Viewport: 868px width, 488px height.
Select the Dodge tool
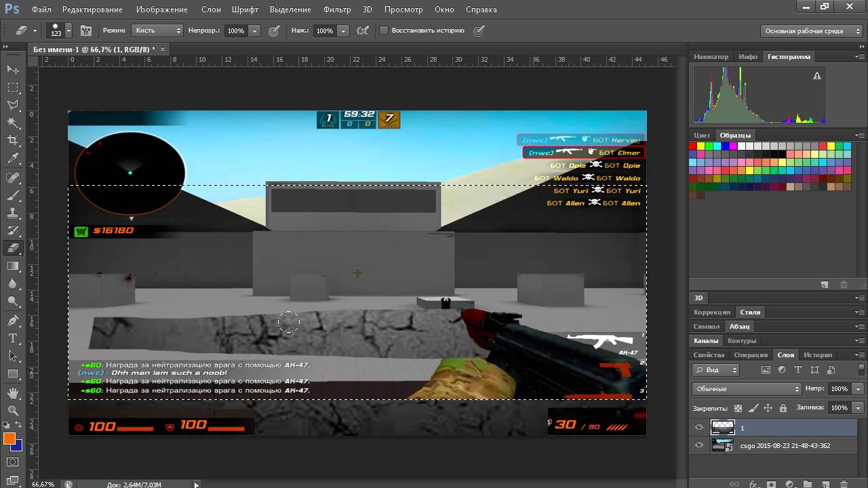click(x=13, y=302)
